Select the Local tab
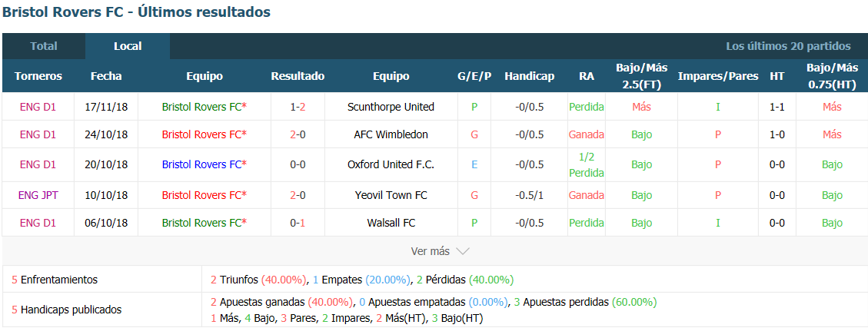The width and height of the screenshot is (868, 328). [x=128, y=46]
